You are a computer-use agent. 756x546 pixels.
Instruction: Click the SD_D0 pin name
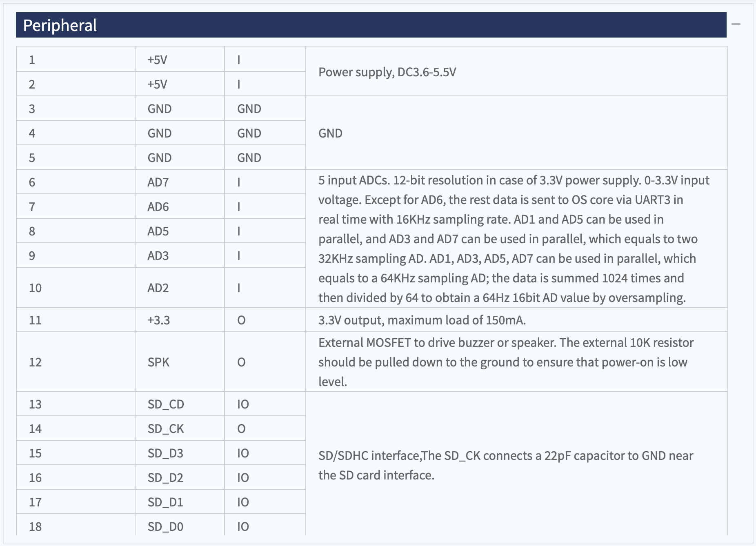tap(165, 526)
